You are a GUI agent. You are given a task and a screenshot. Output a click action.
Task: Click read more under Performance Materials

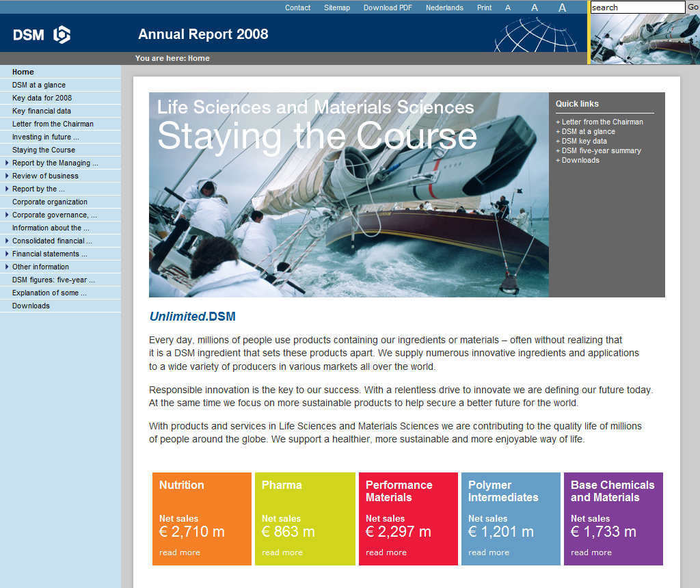tap(386, 552)
